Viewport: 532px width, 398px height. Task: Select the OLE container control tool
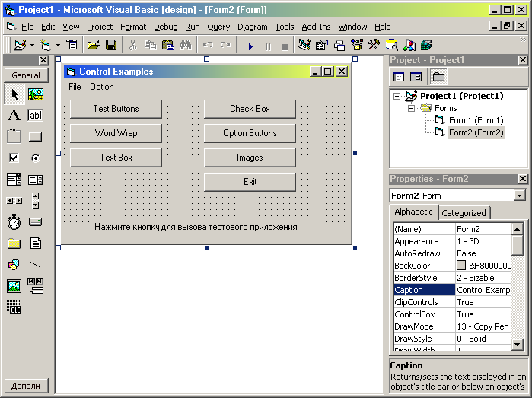(14, 307)
